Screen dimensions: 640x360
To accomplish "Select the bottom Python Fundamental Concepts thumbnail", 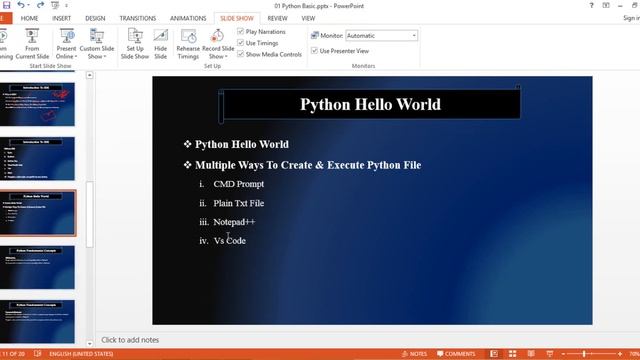I will pyautogui.click(x=37, y=322).
